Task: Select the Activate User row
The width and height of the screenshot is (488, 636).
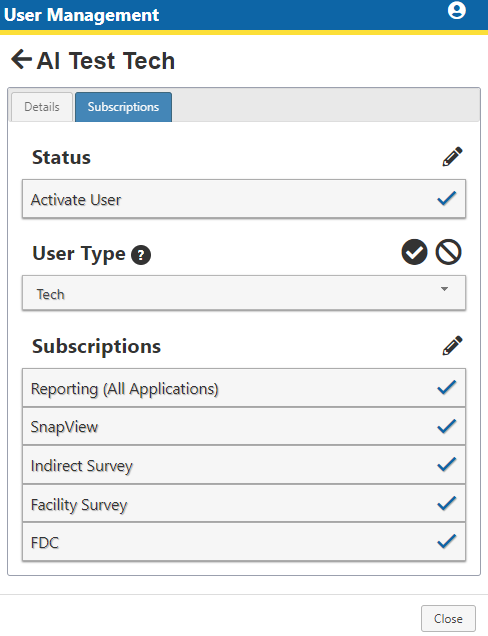Action: pyautogui.click(x=244, y=199)
